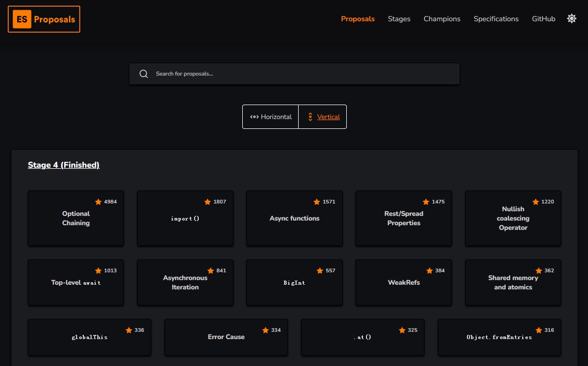Open the Stages navigation item
Viewport: 588px width, 366px height.
click(x=399, y=19)
